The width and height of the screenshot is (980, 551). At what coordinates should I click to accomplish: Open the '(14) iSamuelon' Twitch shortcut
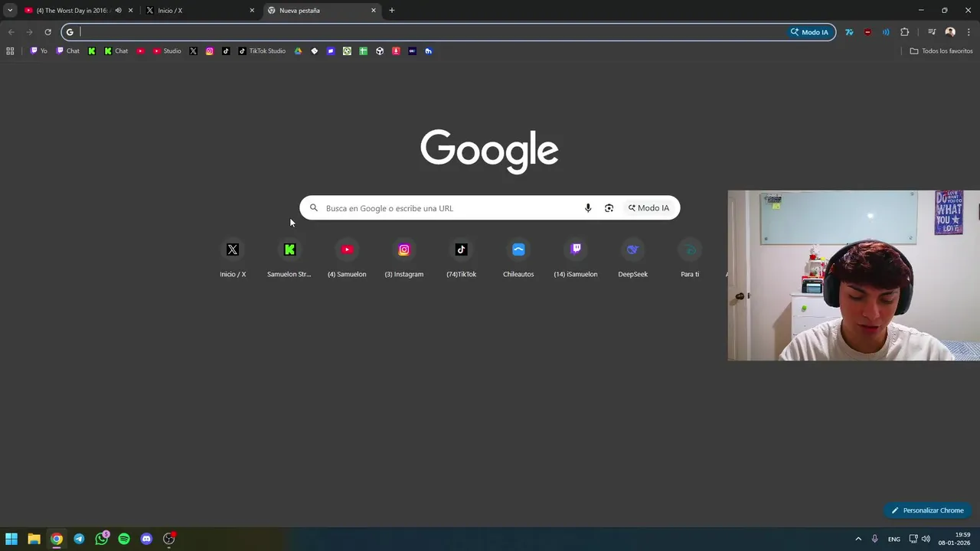576,259
